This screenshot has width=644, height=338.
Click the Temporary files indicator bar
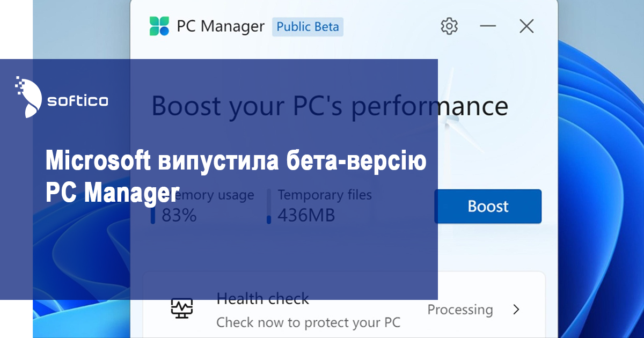click(269, 206)
